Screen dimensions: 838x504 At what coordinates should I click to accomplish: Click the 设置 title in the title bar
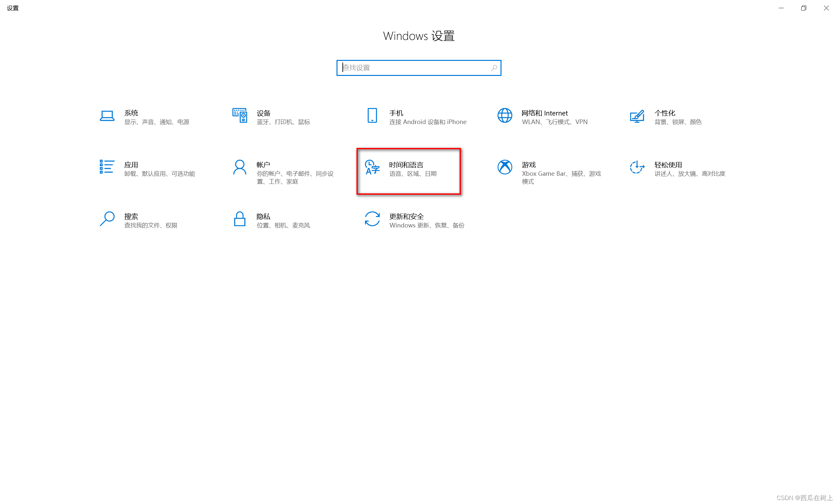pyautogui.click(x=13, y=8)
